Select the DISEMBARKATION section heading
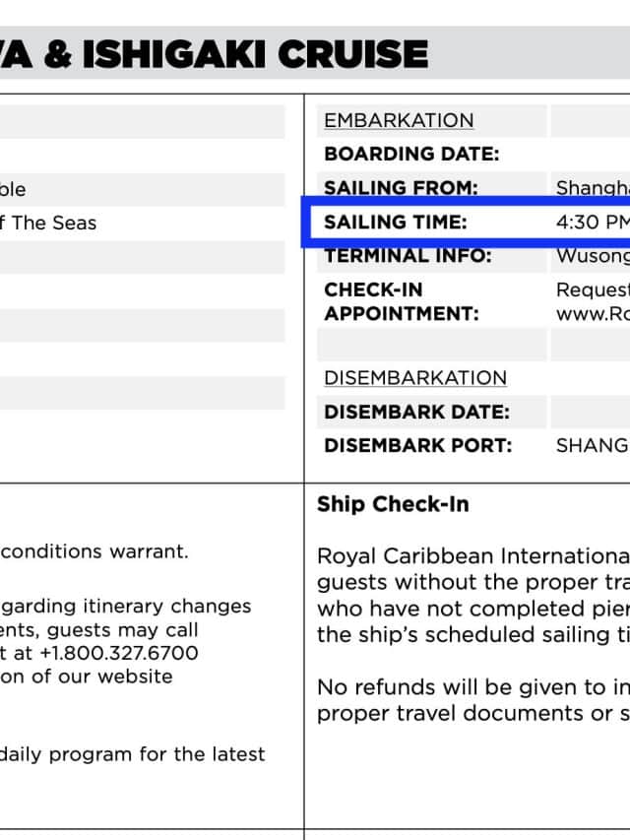 (415, 378)
